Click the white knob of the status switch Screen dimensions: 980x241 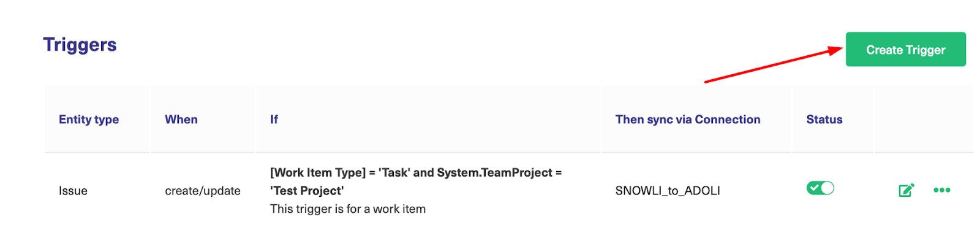tap(827, 188)
